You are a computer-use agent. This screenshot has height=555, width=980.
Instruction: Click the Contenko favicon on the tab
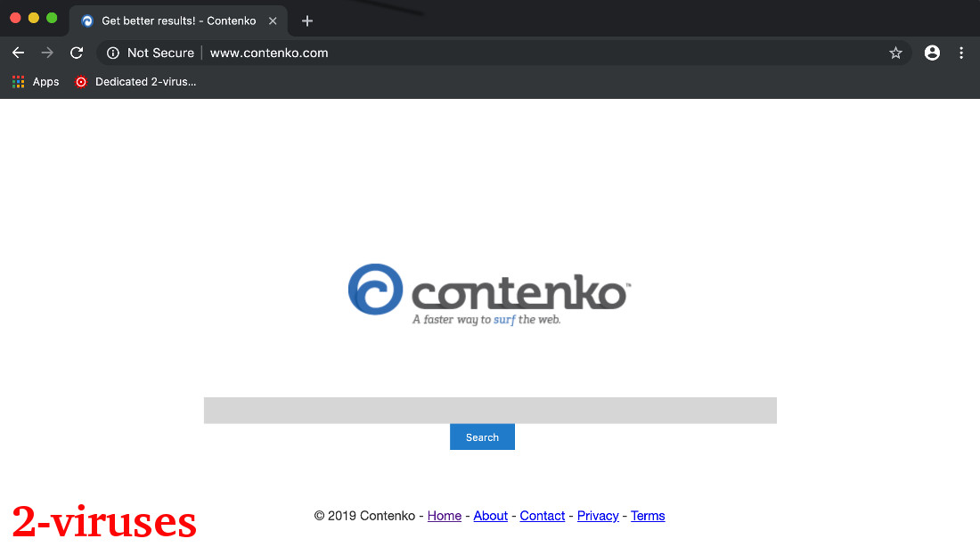pyautogui.click(x=86, y=20)
